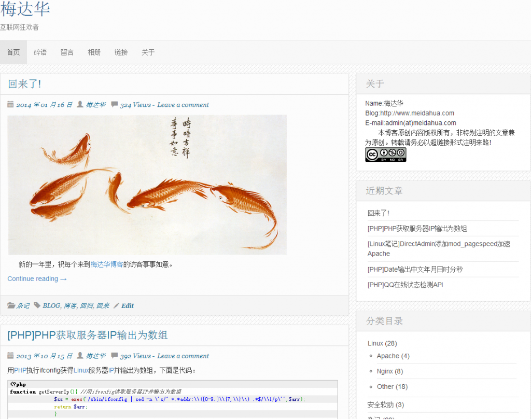Select the 首页 navigation tab
531x420 pixels.
tap(13, 52)
